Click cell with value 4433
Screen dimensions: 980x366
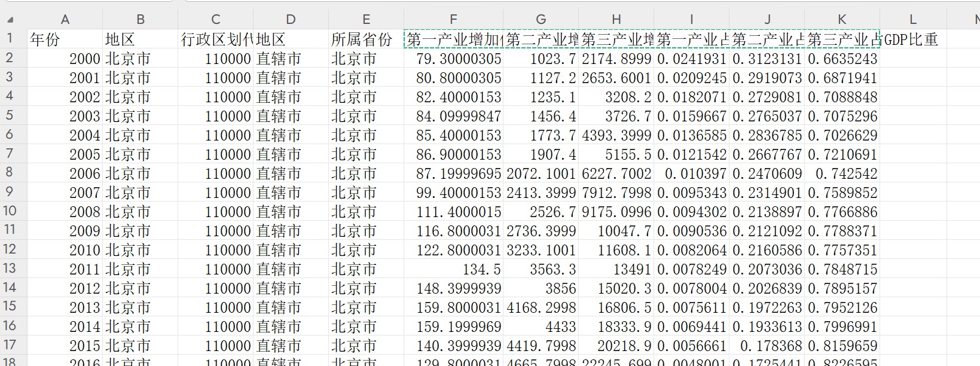tap(541, 327)
